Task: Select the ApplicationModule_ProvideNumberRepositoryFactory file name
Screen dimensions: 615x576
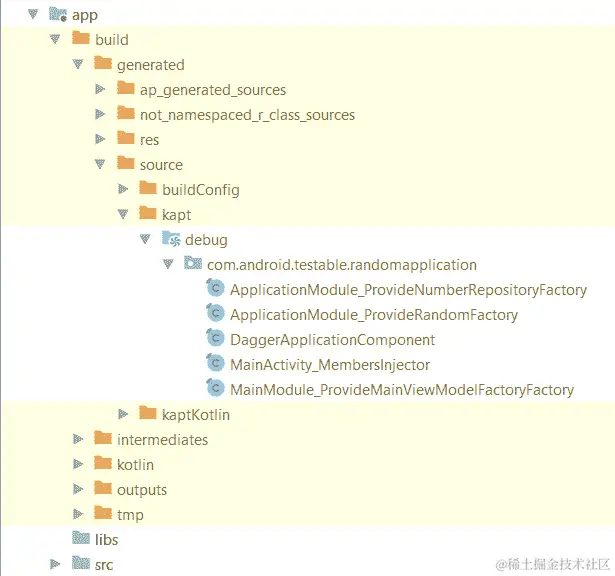Action: click(x=408, y=290)
